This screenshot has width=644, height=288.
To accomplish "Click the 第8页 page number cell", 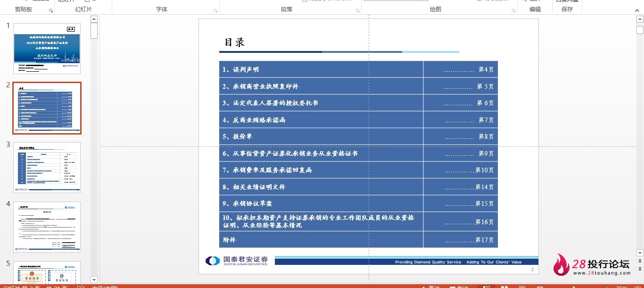I will click(x=461, y=136).
